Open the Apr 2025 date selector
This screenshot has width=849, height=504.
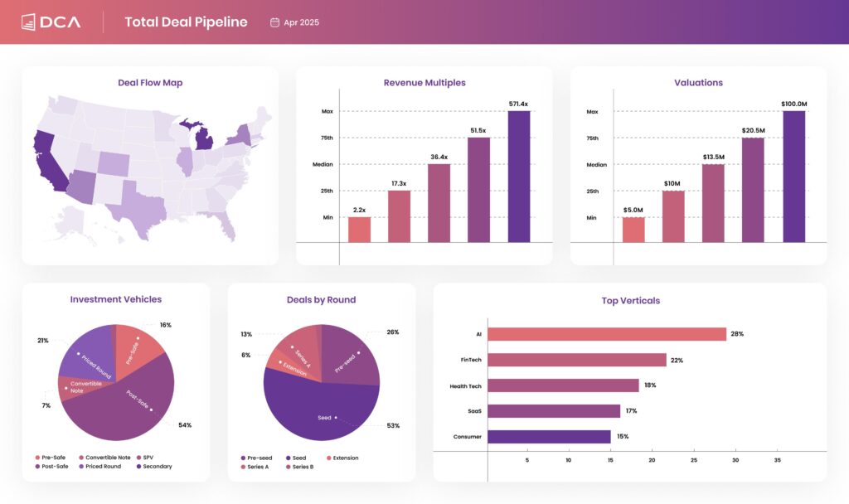point(297,22)
